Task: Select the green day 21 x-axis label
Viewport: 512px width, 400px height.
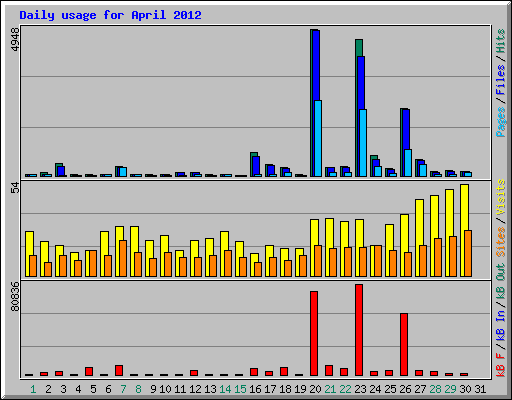Action: pyautogui.click(x=330, y=389)
